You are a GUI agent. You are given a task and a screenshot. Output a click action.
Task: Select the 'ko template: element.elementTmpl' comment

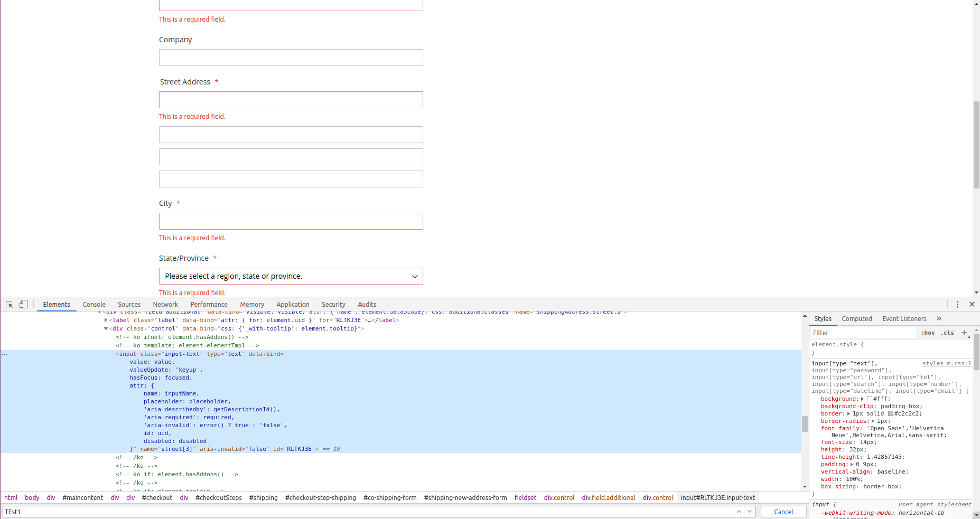(188, 345)
